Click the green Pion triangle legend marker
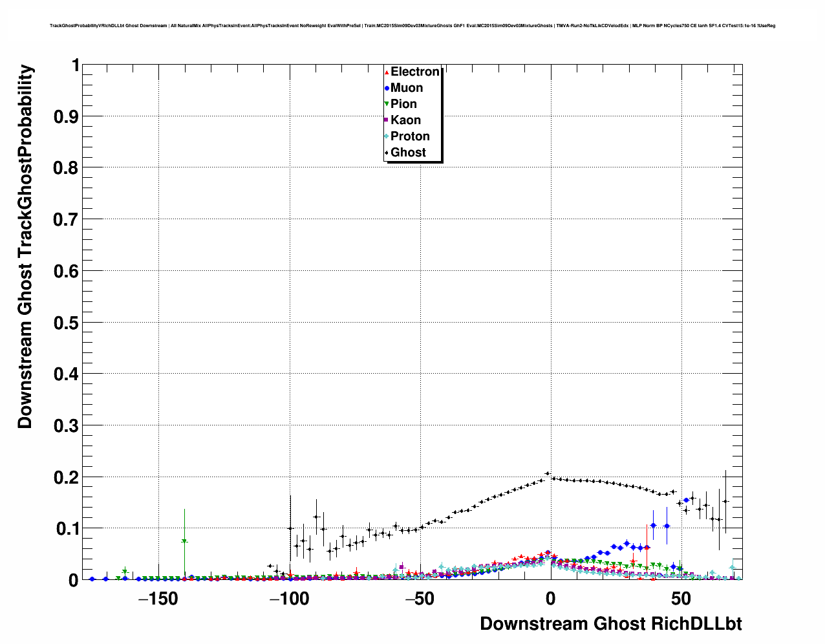The height and width of the screenshot is (644, 825). 387,104
